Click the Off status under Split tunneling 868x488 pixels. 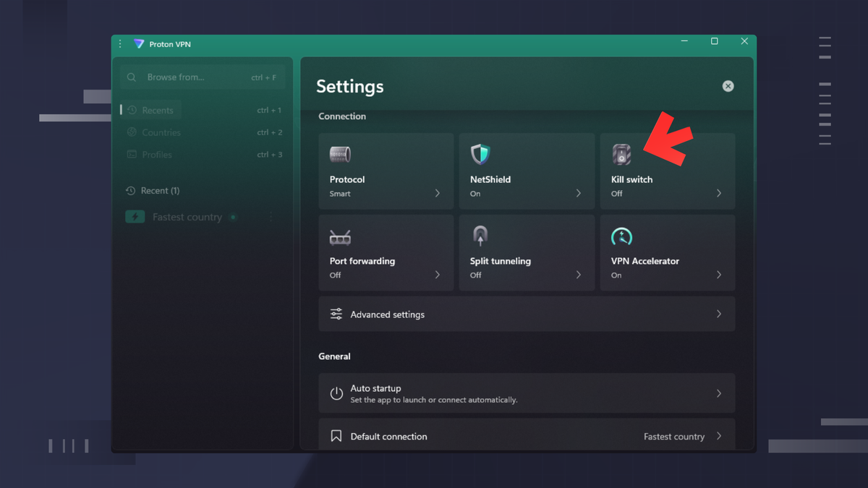click(x=475, y=275)
